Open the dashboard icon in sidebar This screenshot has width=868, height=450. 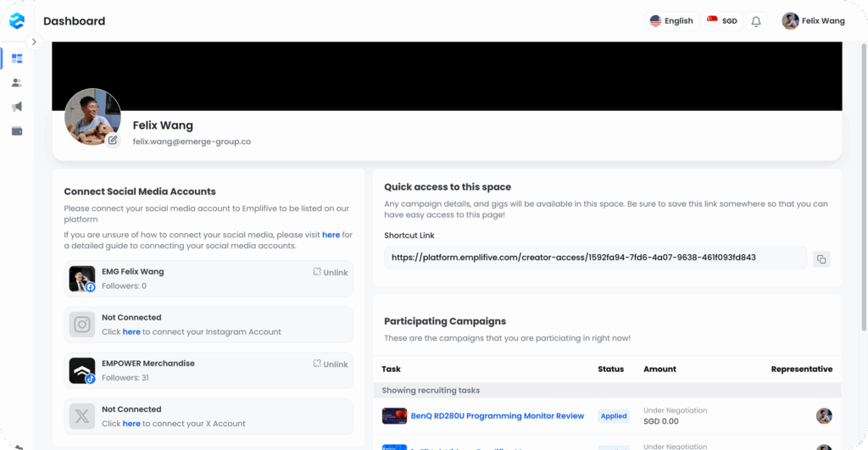coord(17,58)
